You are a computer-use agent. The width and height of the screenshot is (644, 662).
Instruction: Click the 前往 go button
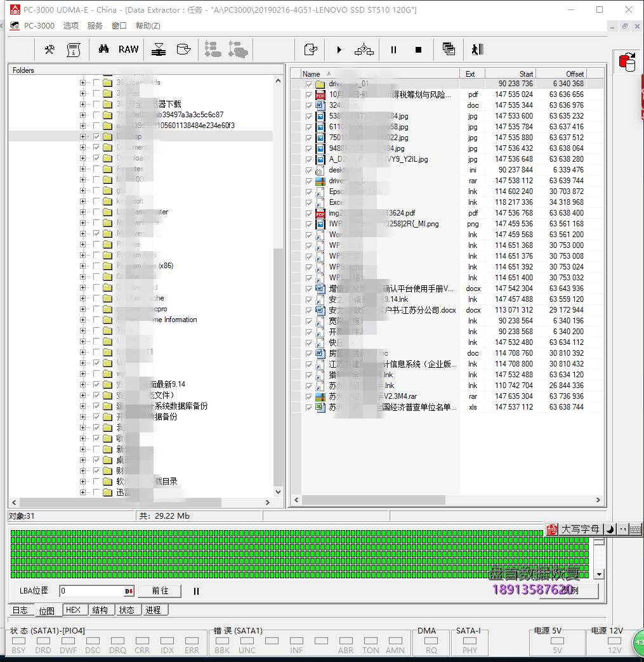(160, 590)
